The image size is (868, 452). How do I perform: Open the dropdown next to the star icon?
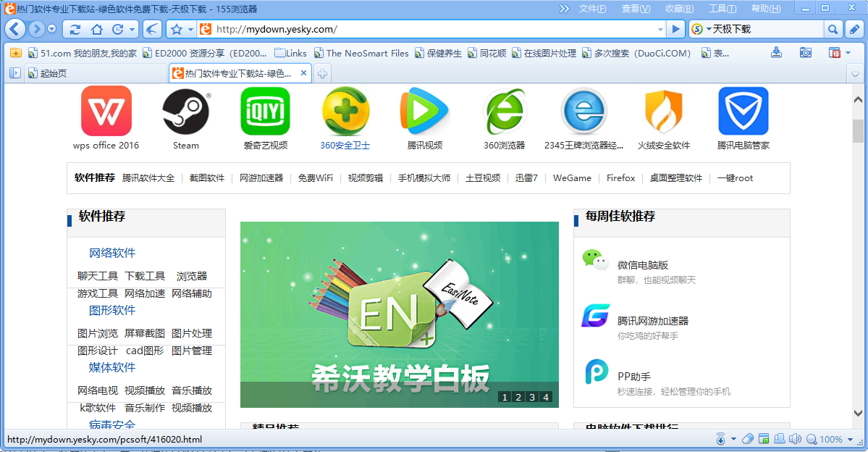190,30
